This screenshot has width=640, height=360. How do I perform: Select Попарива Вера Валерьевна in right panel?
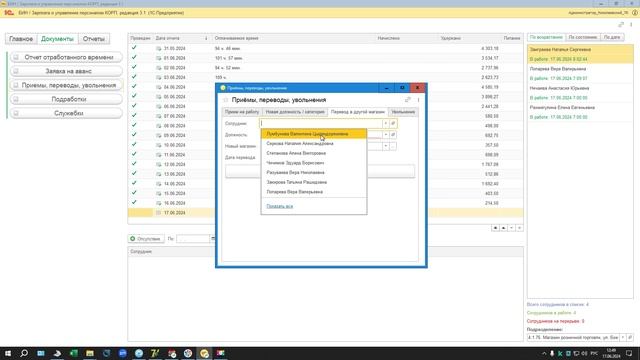pyautogui.click(x=580, y=73)
